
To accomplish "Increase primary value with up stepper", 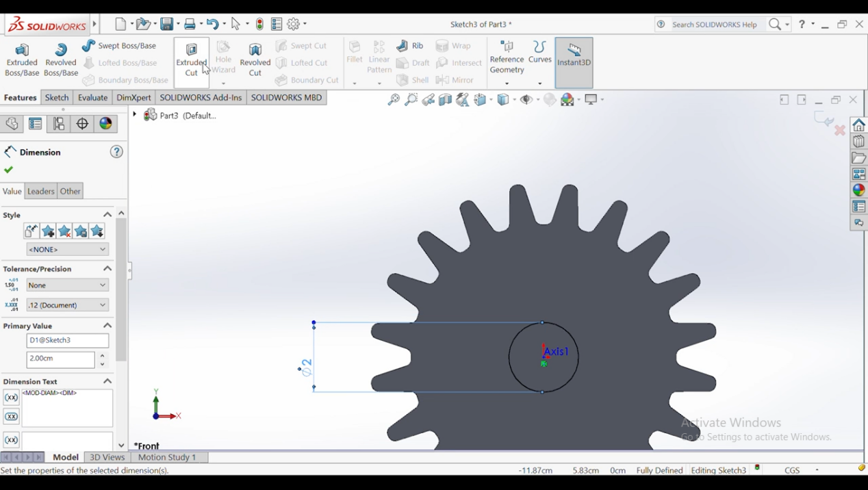I will [x=103, y=356].
